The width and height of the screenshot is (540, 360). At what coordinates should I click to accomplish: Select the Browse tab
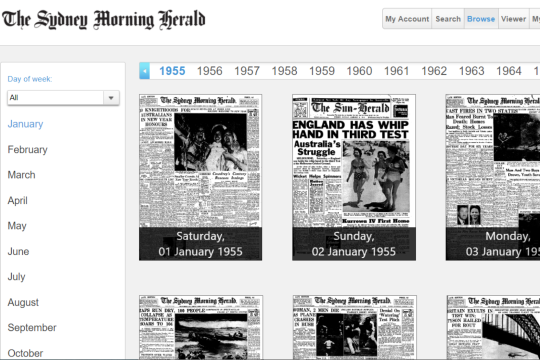click(481, 19)
